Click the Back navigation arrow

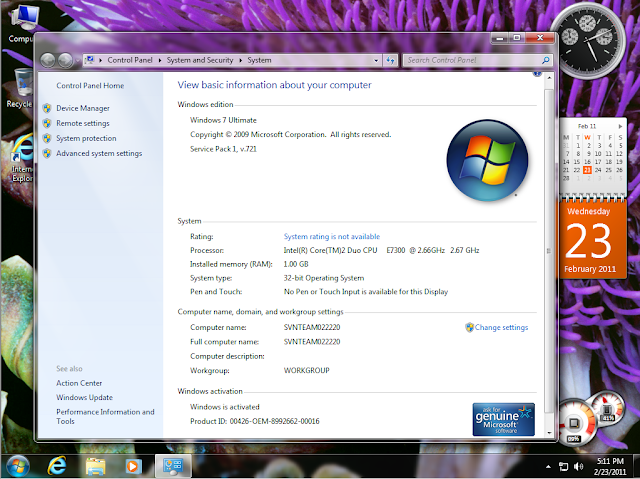click(50, 60)
